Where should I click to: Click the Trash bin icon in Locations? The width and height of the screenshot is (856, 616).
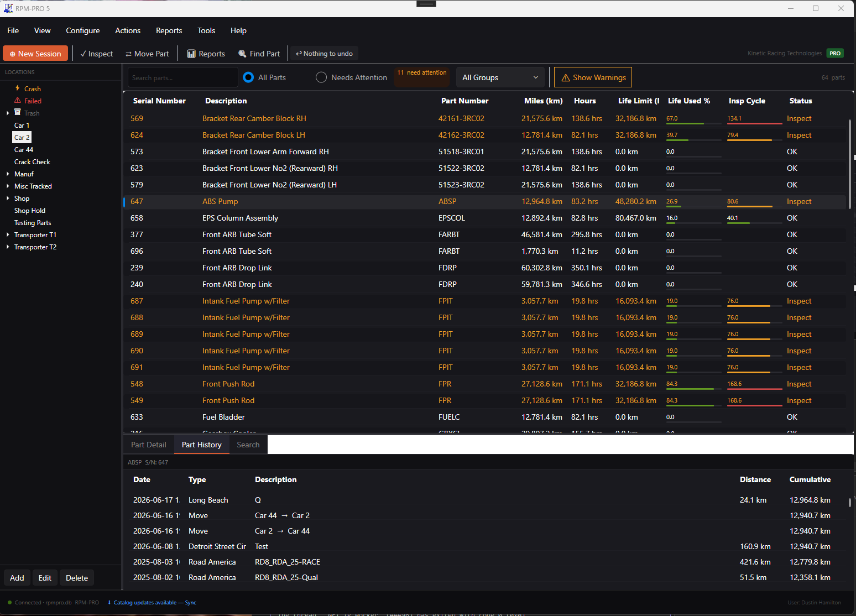coord(18,112)
